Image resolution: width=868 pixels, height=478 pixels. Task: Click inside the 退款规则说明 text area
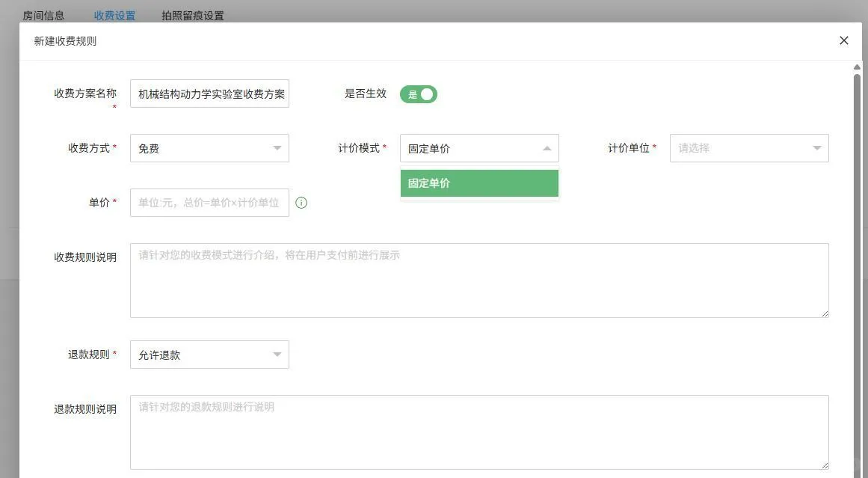click(x=479, y=432)
